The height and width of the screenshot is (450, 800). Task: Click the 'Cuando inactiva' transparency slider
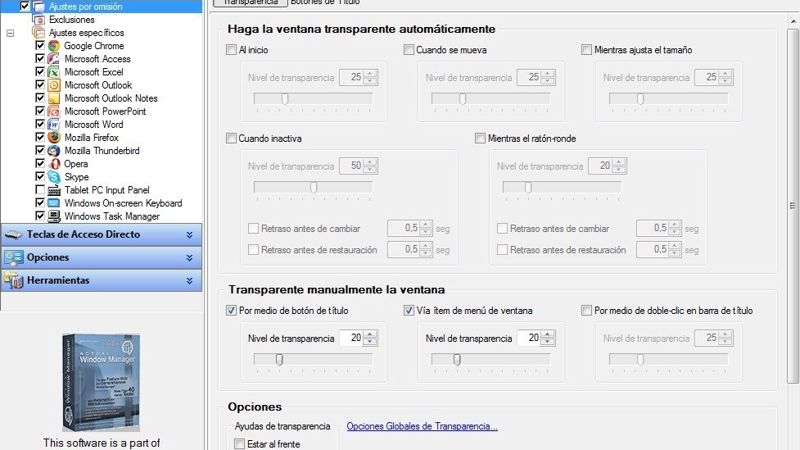pyautogui.click(x=313, y=188)
